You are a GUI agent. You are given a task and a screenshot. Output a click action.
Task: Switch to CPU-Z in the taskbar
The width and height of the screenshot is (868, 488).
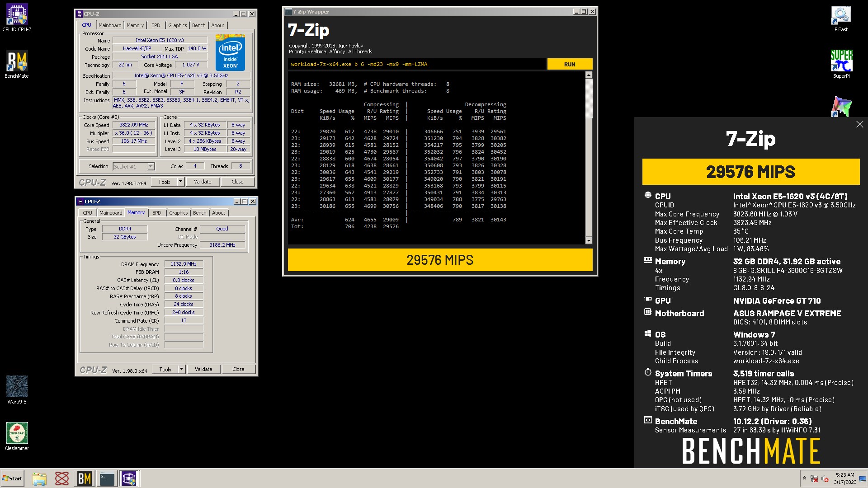[129, 479]
